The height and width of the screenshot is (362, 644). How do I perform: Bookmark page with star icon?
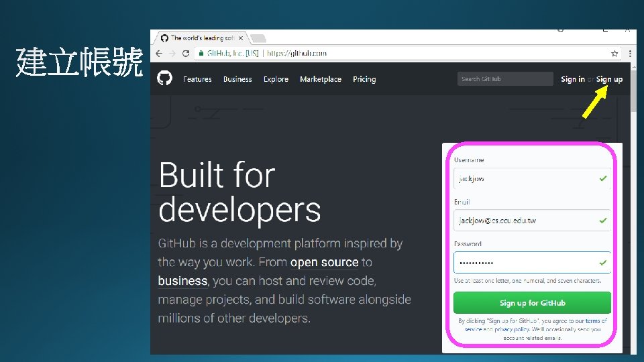(614, 54)
